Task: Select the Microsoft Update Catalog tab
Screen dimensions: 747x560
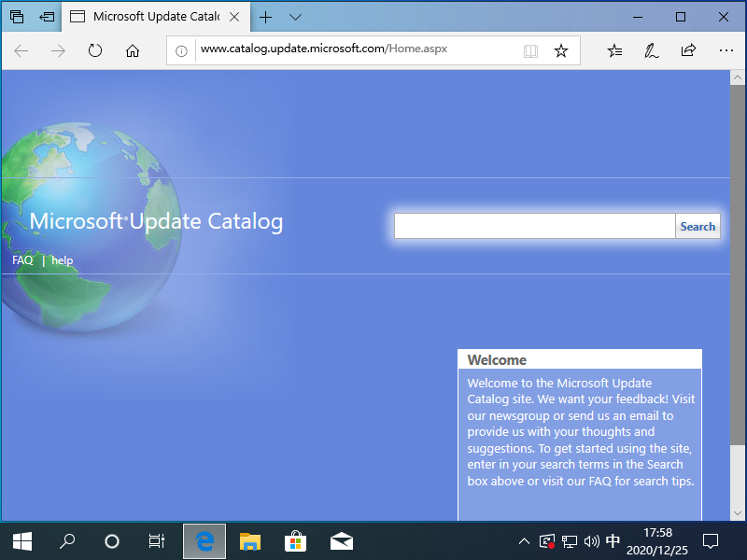Action: click(154, 17)
